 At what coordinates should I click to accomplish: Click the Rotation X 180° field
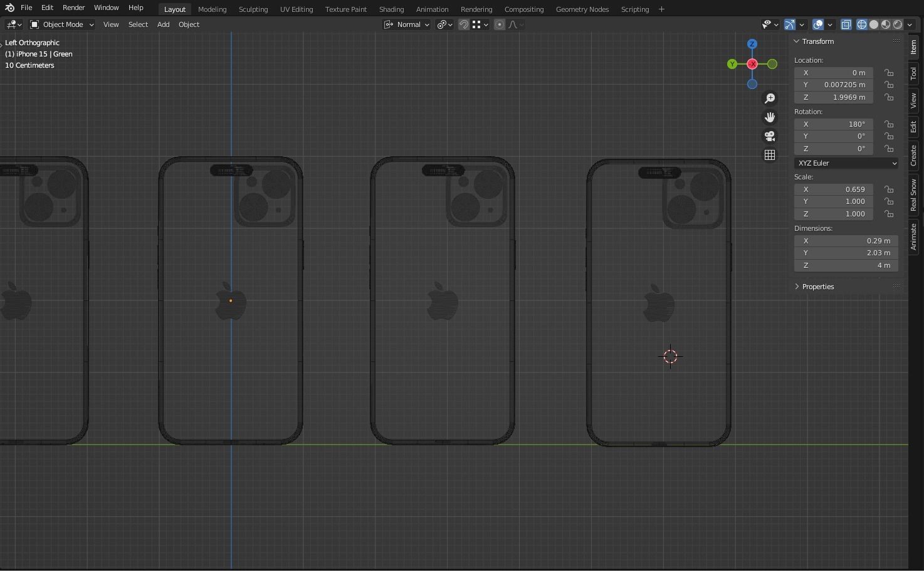[x=834, y=124]
